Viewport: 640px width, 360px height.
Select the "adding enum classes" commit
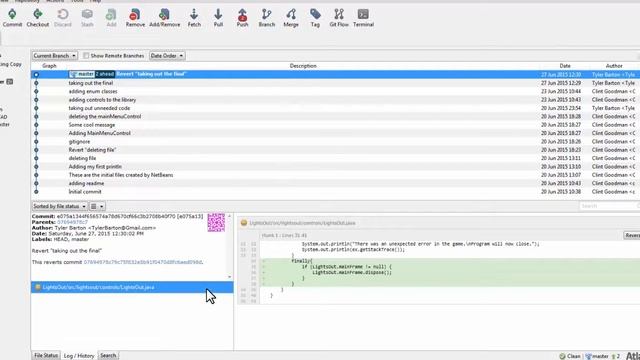[335, 91]
